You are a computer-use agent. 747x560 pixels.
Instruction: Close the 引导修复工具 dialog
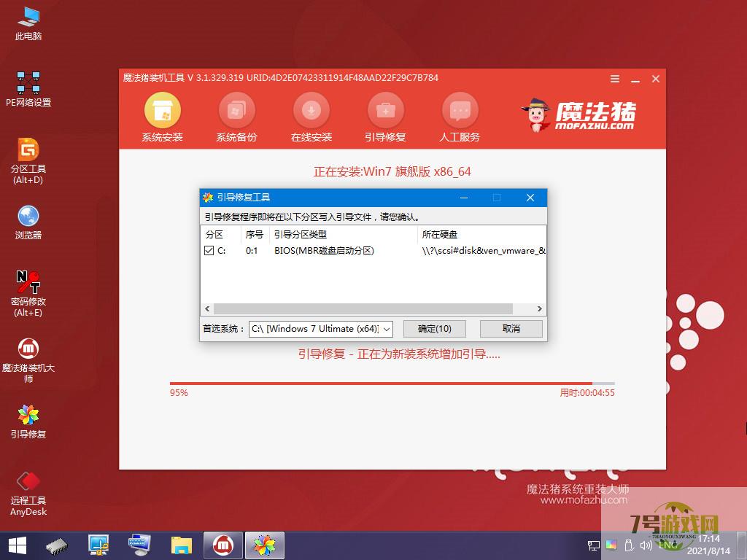click(530, 198)
